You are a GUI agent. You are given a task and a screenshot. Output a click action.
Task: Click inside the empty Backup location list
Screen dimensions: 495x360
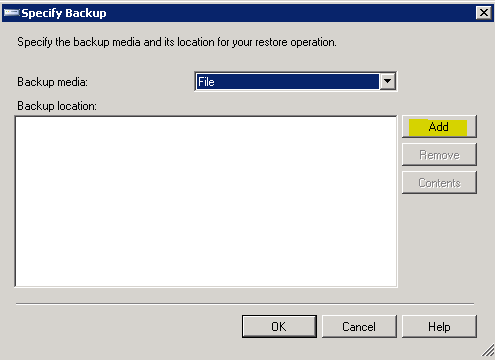[206, 201]
